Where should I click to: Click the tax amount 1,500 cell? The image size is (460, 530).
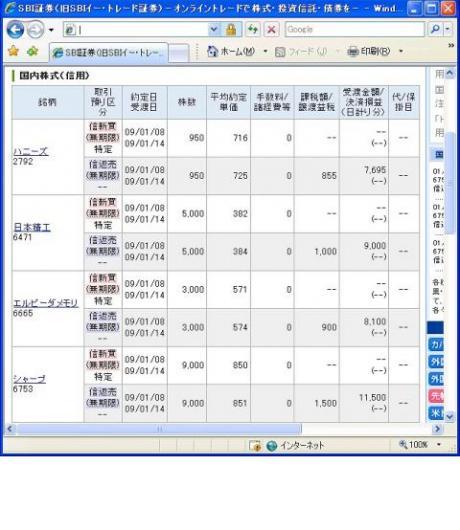(316, 403)
